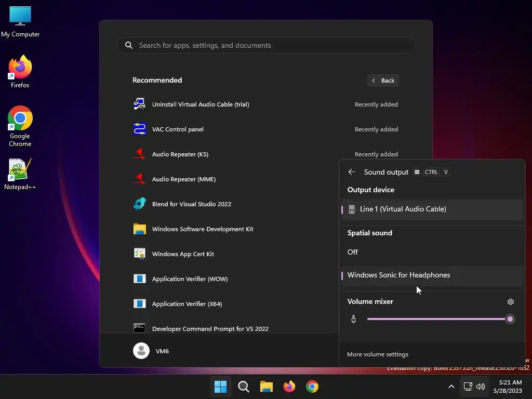Select Windows Sonic for Headphones

click(x=432, y=275)
